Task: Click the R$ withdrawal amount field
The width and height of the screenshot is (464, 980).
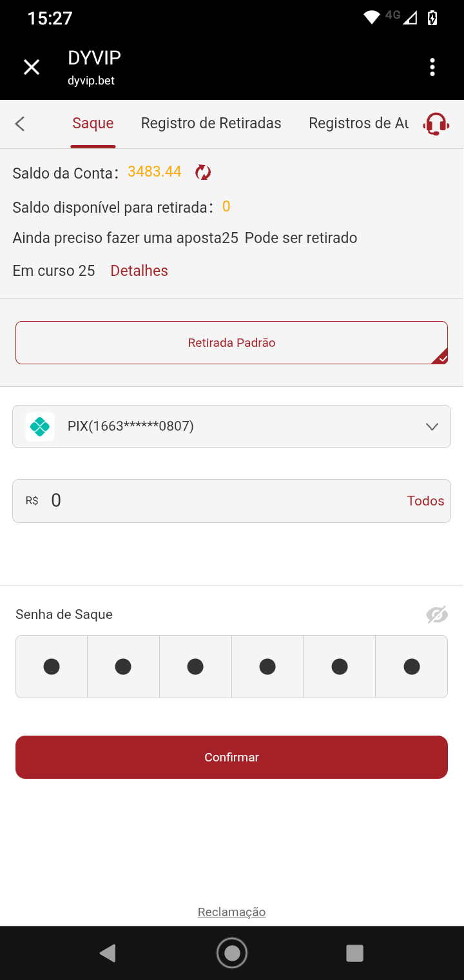Action: click(x=219, y=501)
